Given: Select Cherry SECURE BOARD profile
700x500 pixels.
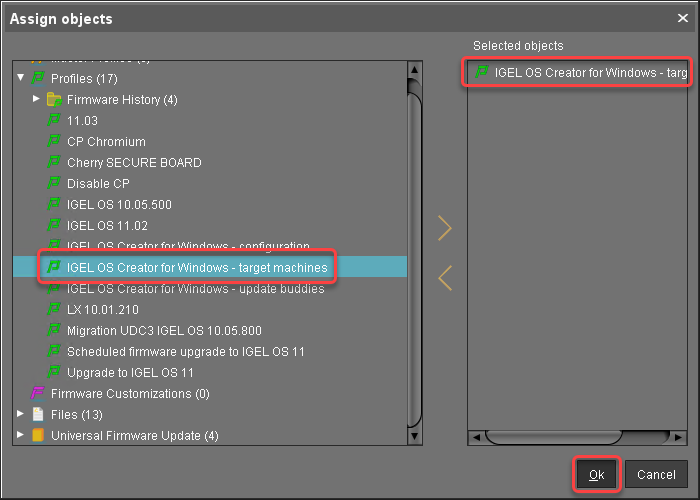Looking at the screenshot, I should 134,163.
